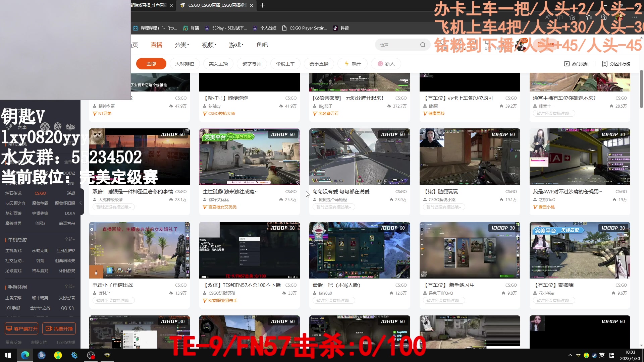
Task: Open the yellow-green round taskbar app
Action: point(58,355)
